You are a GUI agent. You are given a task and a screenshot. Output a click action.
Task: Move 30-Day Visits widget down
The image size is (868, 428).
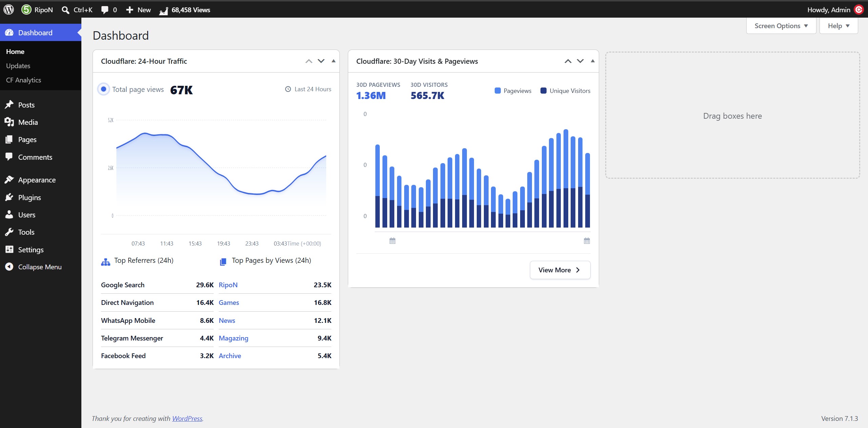pyautogui.click(x=580, y=61)
